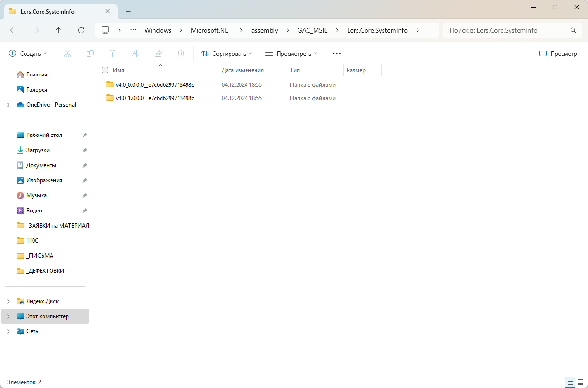Switch to large thumbnails view in status bar
This screenshot has height=388, width=588.
[x=580, y=382]
